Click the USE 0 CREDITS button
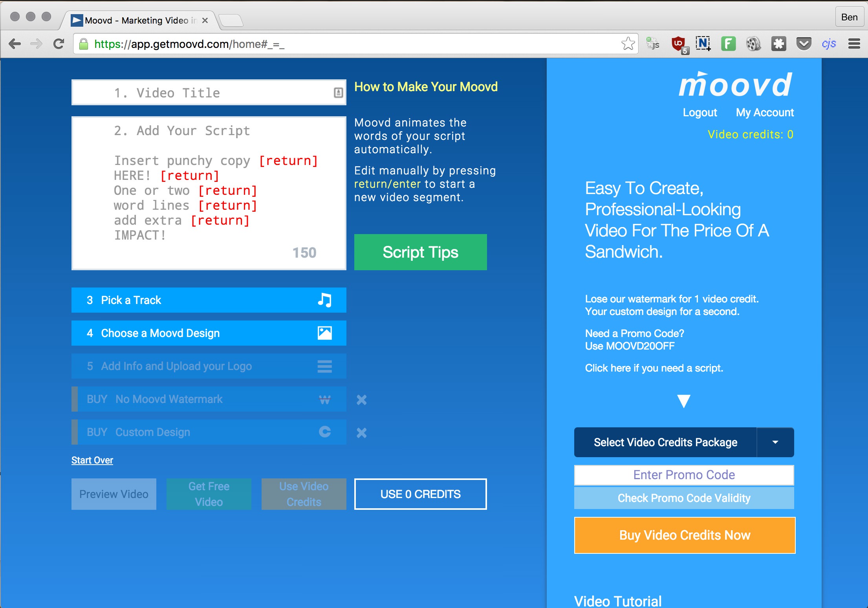Screen dimensions: 868x608 (420, 494)
